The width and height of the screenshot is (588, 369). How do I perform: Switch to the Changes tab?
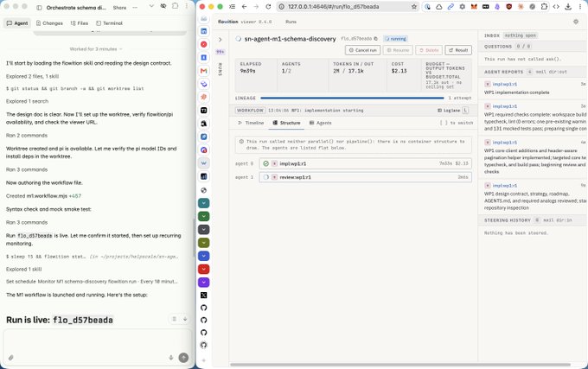(x=49, y=23)
